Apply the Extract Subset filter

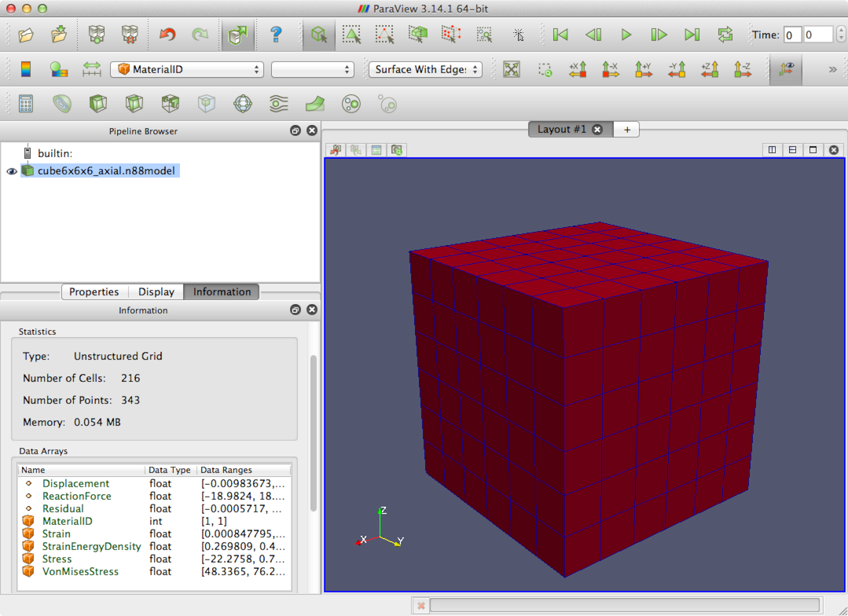[207, 103]
